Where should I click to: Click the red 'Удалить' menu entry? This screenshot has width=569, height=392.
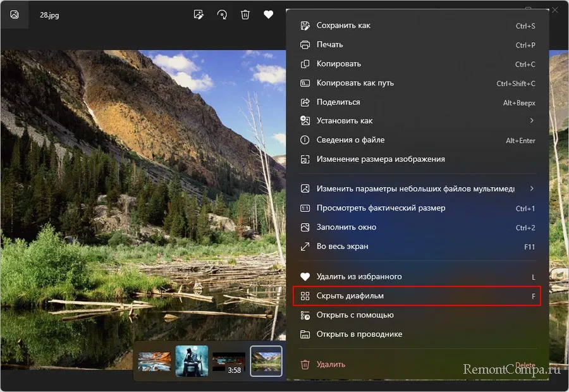click(x=417, y=364)
